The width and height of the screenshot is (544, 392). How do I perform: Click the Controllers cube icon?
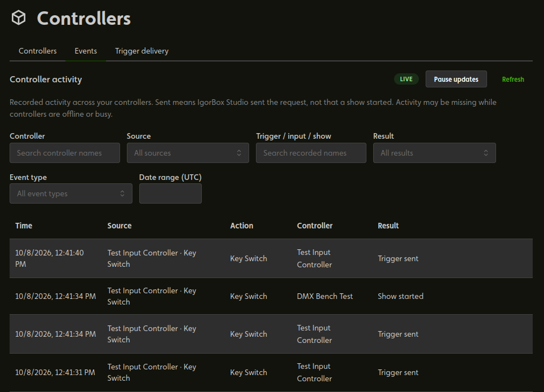coord(19,17)
